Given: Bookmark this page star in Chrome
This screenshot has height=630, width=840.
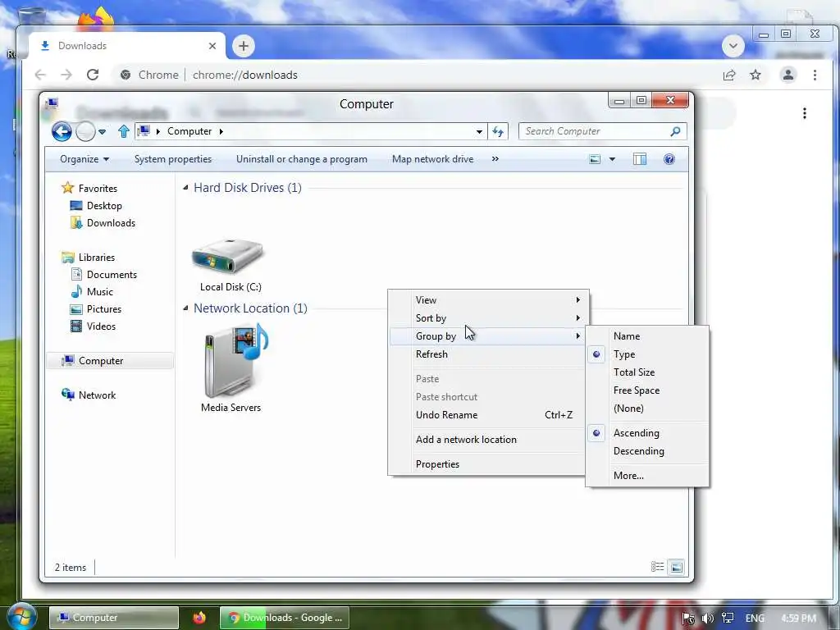Looking at the screenshot, I should (756, 75).
